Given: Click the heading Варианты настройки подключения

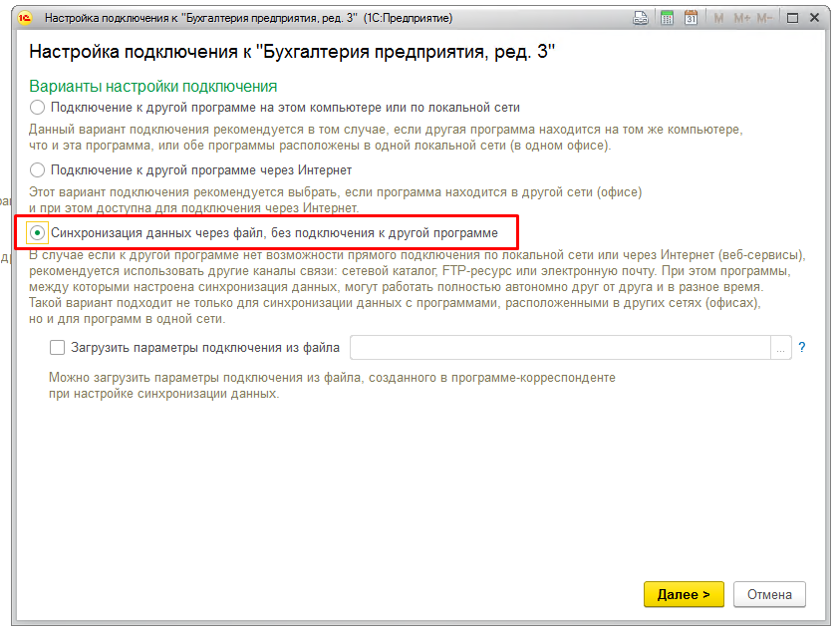Looking at the screenshot, I should [x=153, y=87].
